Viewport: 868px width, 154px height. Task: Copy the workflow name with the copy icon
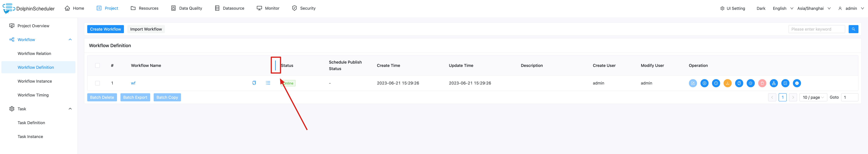point(254,83)
